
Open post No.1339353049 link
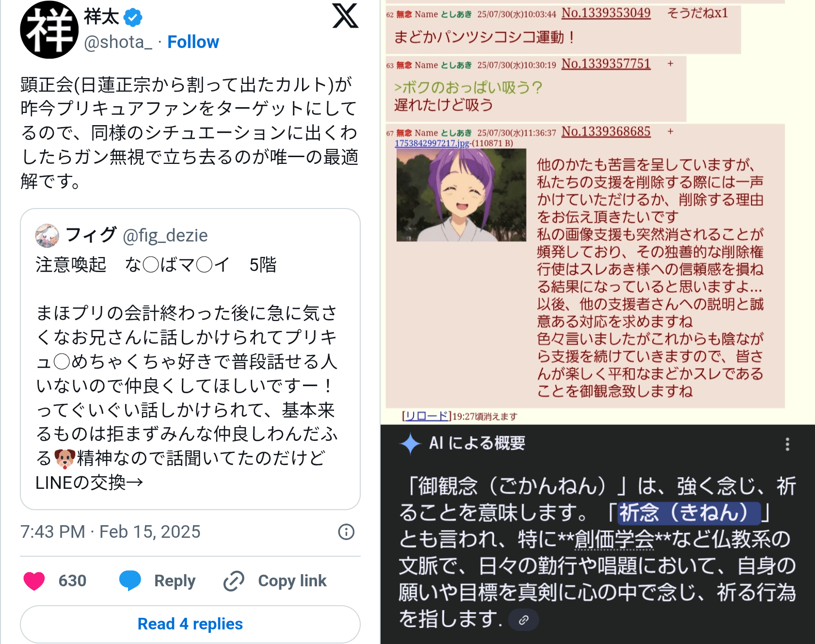point(606,13)
